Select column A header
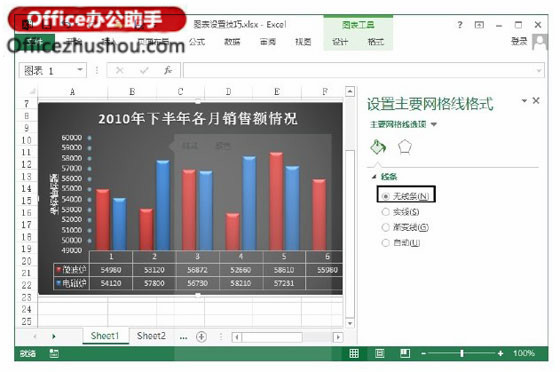 click(x=72, y=92)
